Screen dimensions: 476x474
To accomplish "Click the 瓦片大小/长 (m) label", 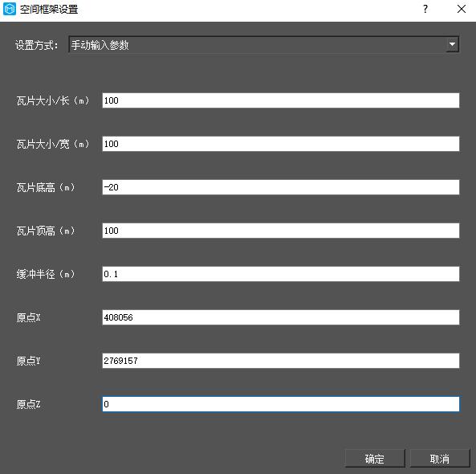I will point(53,100).
